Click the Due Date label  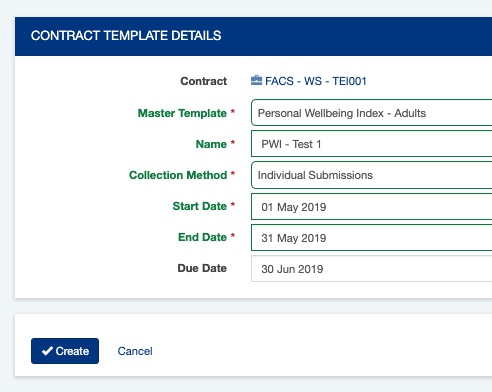[202, 268]
